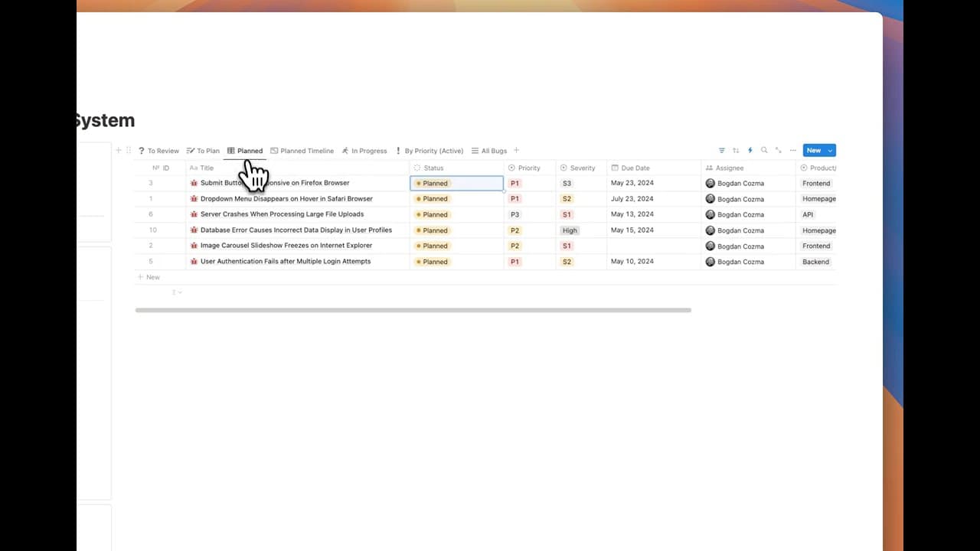Screen dimensions: 980x551
Task: Add a new view with plus icon
Action: tap(516, 151)
